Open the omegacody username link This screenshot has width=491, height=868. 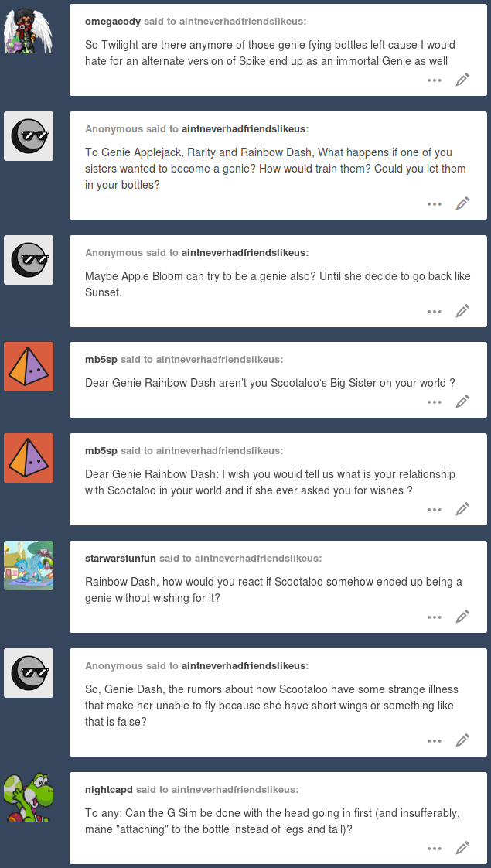click(x=114, y=22)
